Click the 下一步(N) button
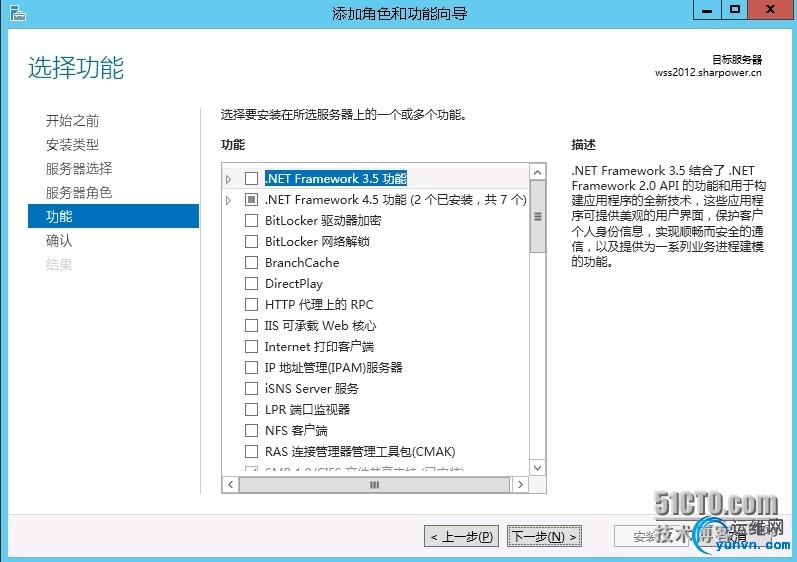The image size is (797, 562). [544, 537]
